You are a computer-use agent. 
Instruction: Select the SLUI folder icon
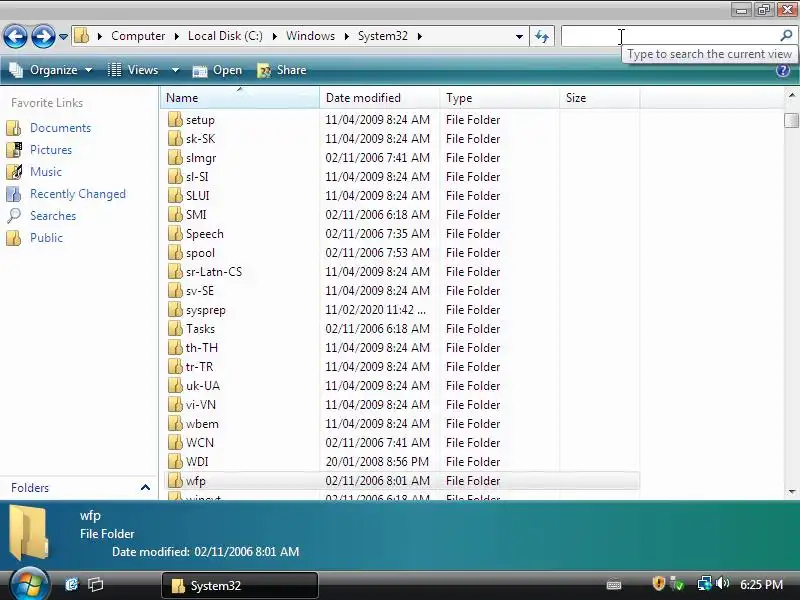tap(175, 195)
